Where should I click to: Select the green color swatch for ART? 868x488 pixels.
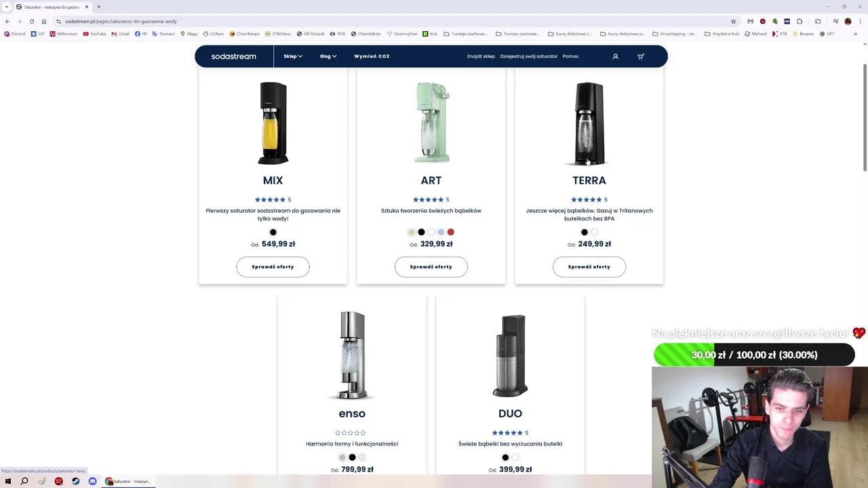tap(411, 232)
